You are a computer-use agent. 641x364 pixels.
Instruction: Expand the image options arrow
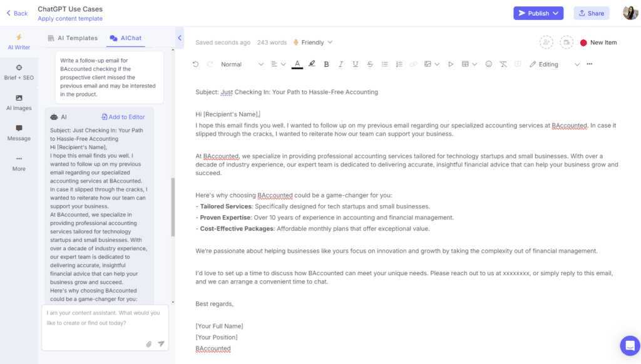click(x=437, y=64)
